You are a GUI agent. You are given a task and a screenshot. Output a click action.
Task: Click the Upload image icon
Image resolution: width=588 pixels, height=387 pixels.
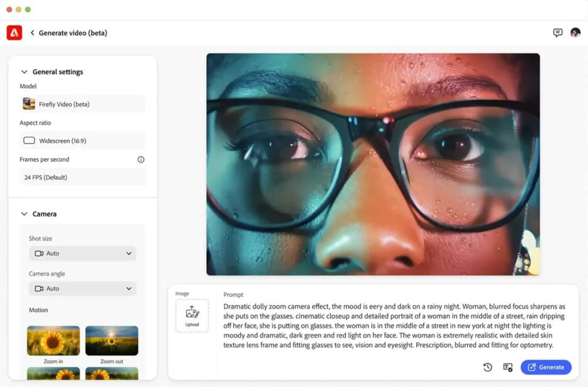[x=192, y=313]
